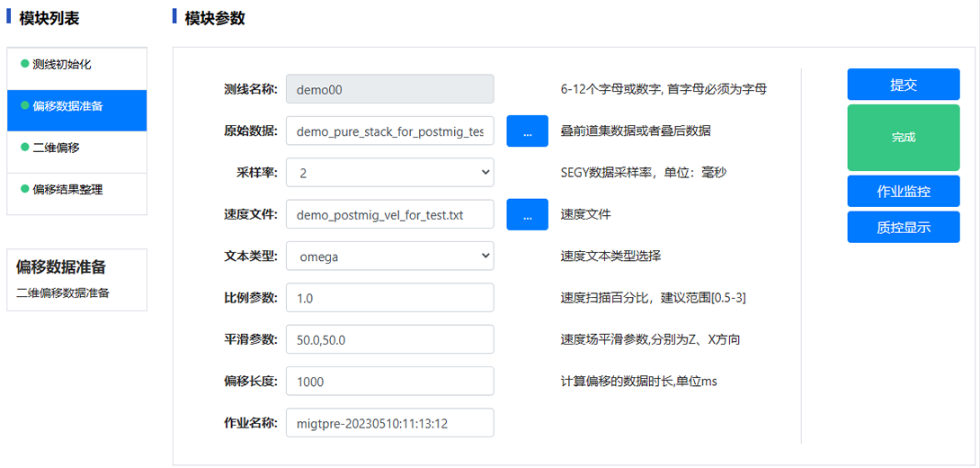The width and height of the screenshot is (980, 468).
Task: Open the 采样率 dropdown
Action: [x=389, y=173]
